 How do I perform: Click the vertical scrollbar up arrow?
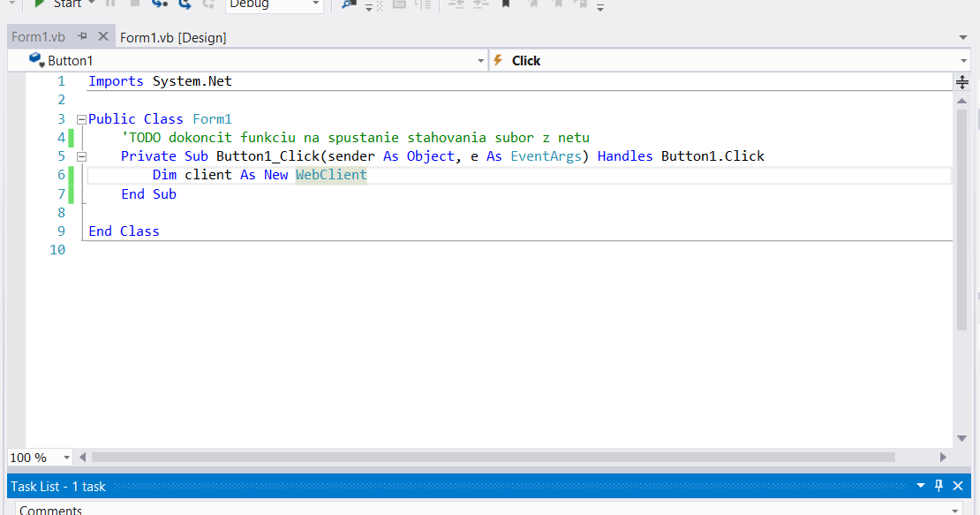[961, 101]
